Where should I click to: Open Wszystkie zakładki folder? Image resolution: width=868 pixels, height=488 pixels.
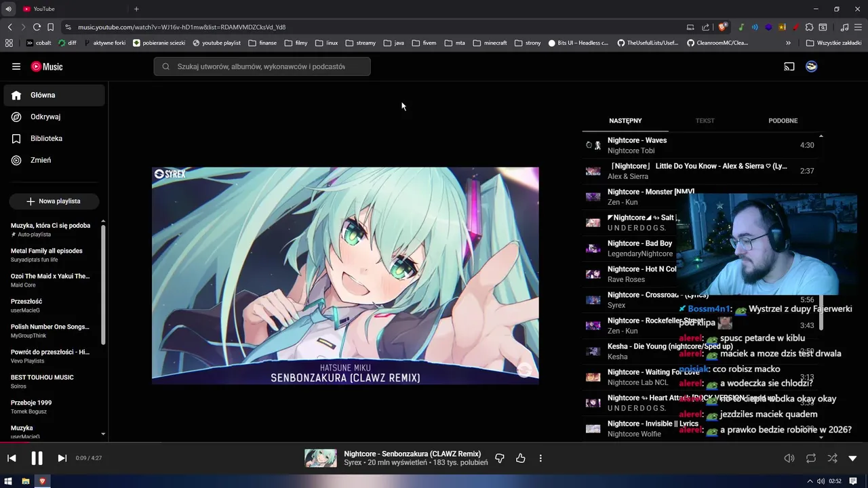tap(833, 43)
